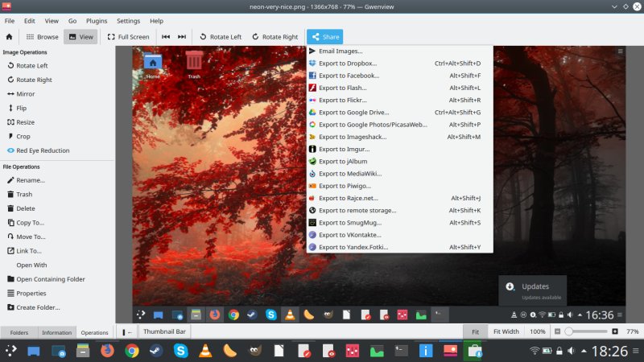Open the Plugins menu
This screenshot has width=644, height=362.
coord(97,21)
